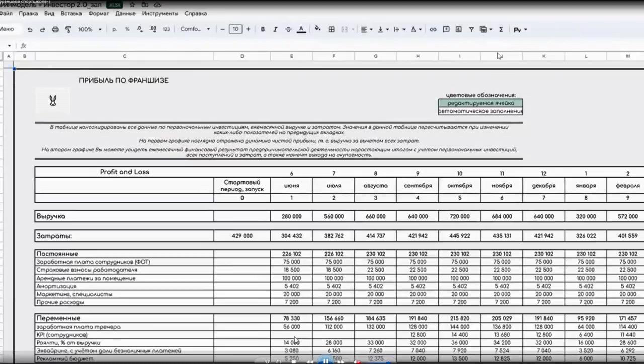Click the Print icon
The height and width of the screenshot is (364, 644).
coord(55,30)
